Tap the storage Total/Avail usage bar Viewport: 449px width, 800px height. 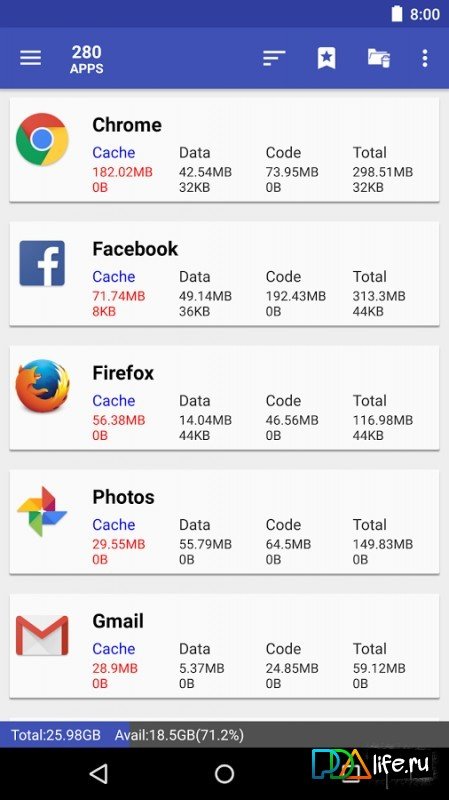click(224, 735)
